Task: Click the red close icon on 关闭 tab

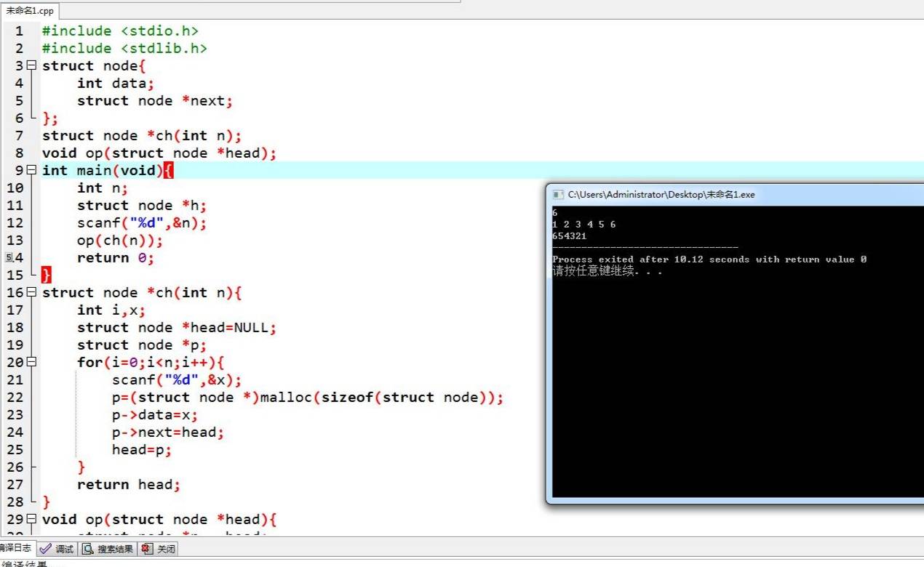Action: (x=147, y=549)
